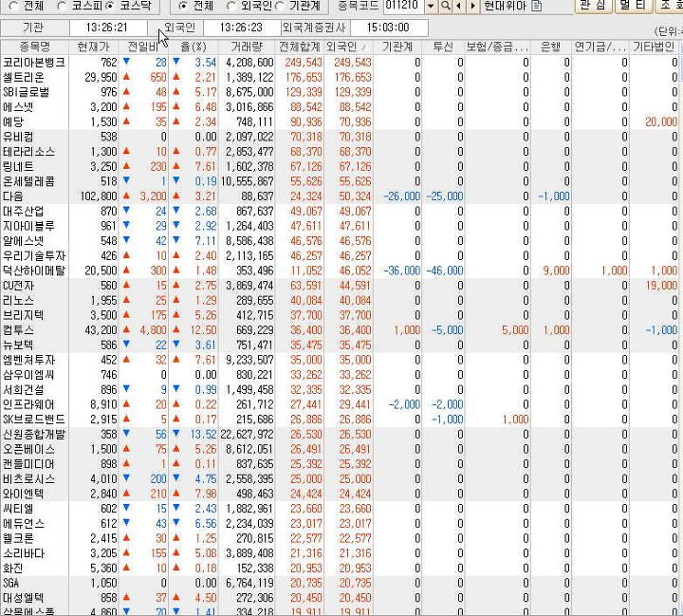
Task: Sort by 투신 column header
Action: click(443, 47)
